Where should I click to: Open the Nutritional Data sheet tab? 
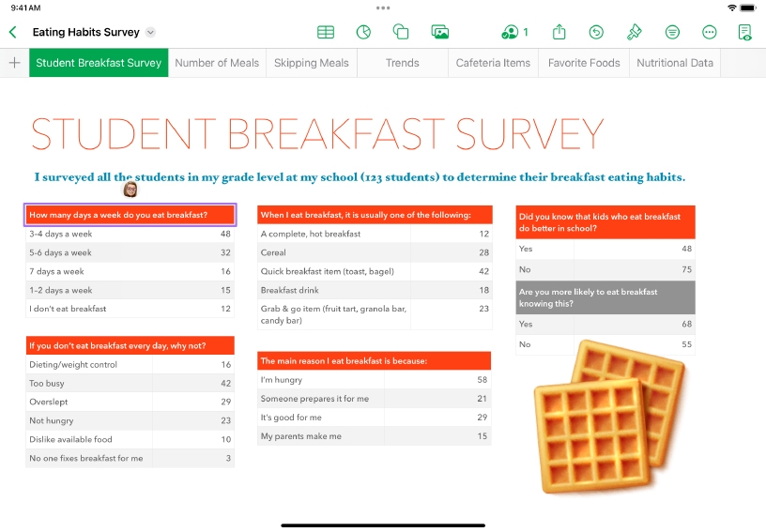(x=675, y=63)
